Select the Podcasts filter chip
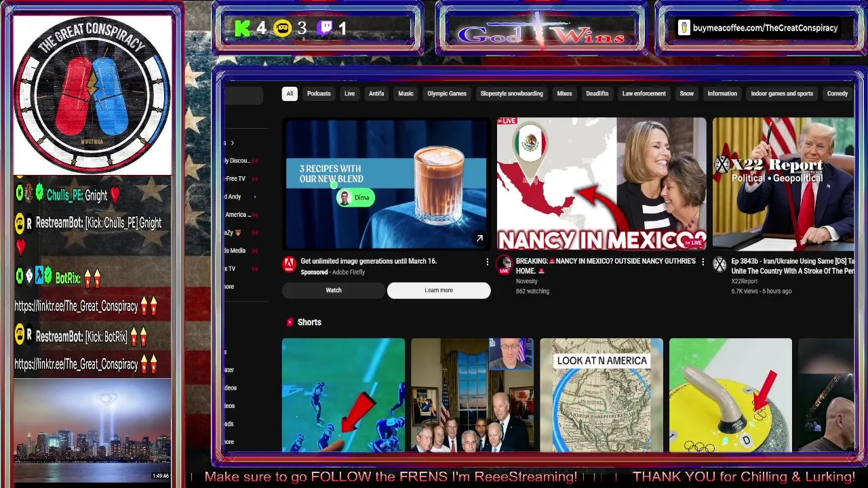This screenshot has width=868, height=488. (x=319, y=94)
